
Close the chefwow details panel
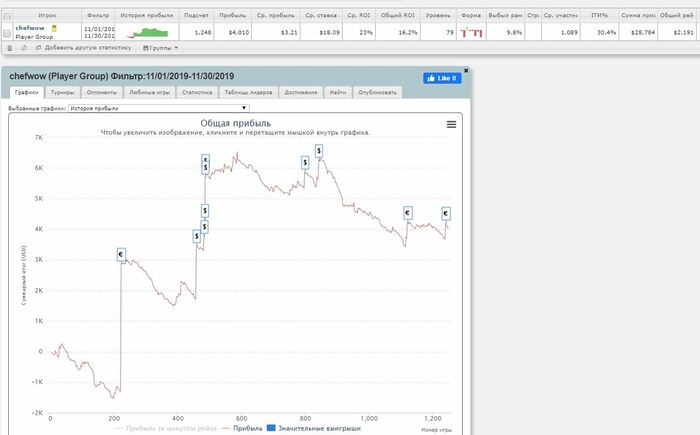pyautogui.click(x=466, y=71)
